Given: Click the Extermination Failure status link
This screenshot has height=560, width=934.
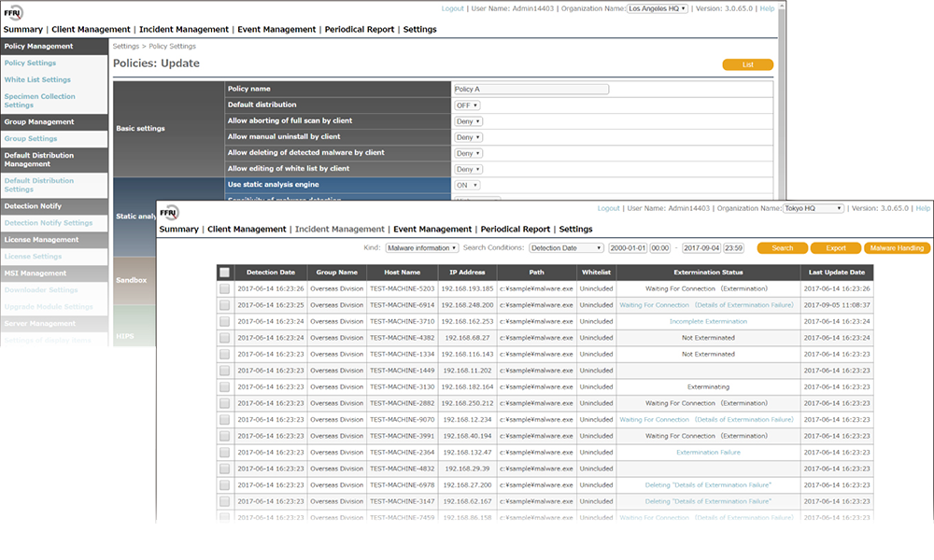Looking at the screenshot, I should 708,453.
